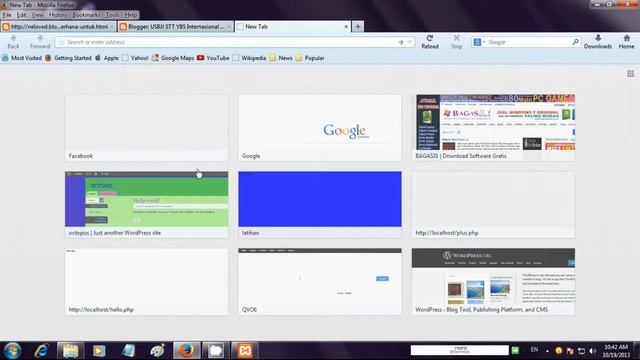Open the File menu
Viewport: 640px width, 360px height.
click(7, 15)
